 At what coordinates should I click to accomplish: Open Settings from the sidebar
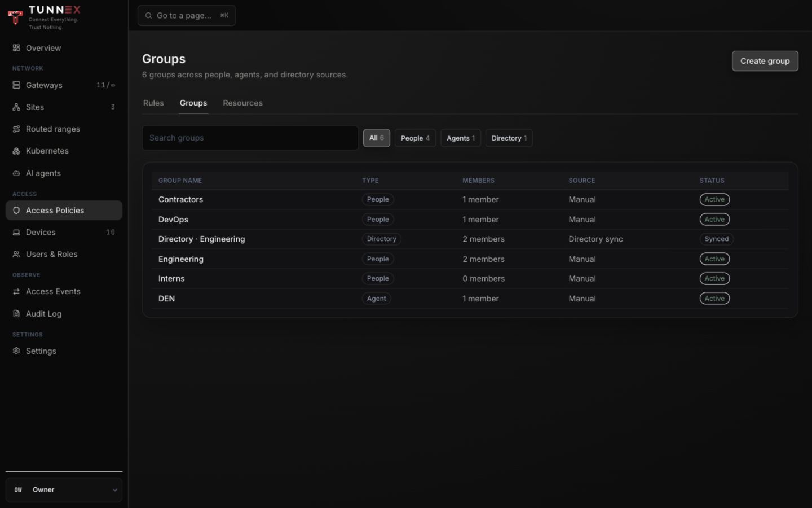click(x=64, y=351)
